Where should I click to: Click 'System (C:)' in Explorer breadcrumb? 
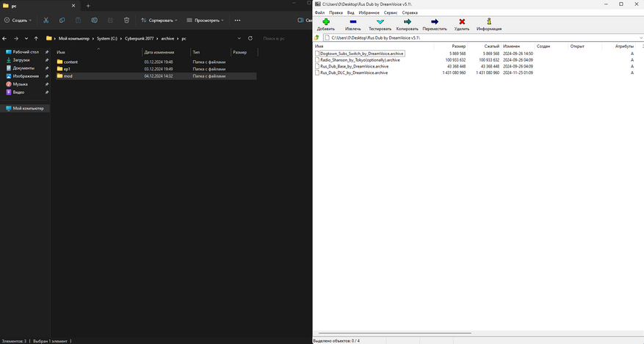click(x=106, y=39)
